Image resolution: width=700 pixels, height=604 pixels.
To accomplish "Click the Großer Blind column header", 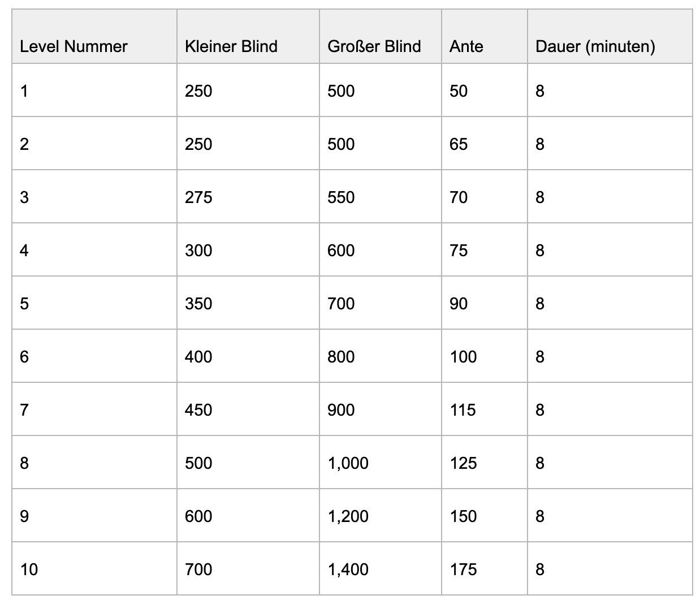I will (374, 46).
